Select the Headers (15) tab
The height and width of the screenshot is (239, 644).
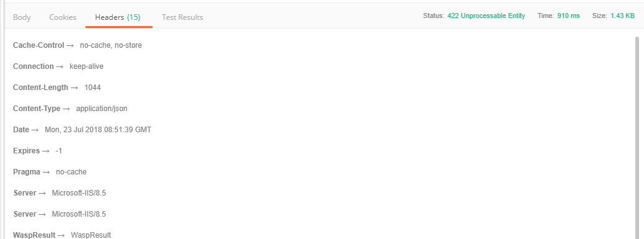[x=118, y=17]
